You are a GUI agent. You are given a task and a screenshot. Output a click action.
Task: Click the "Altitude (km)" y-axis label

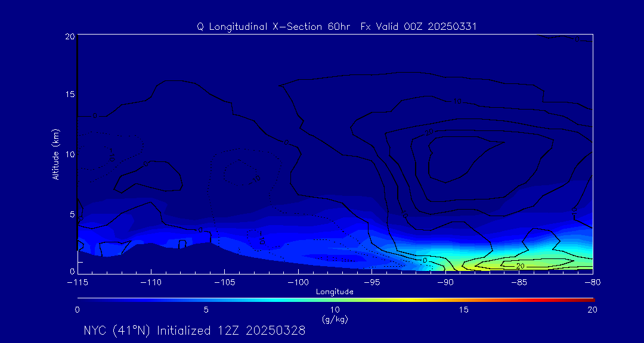click(55, 154)
